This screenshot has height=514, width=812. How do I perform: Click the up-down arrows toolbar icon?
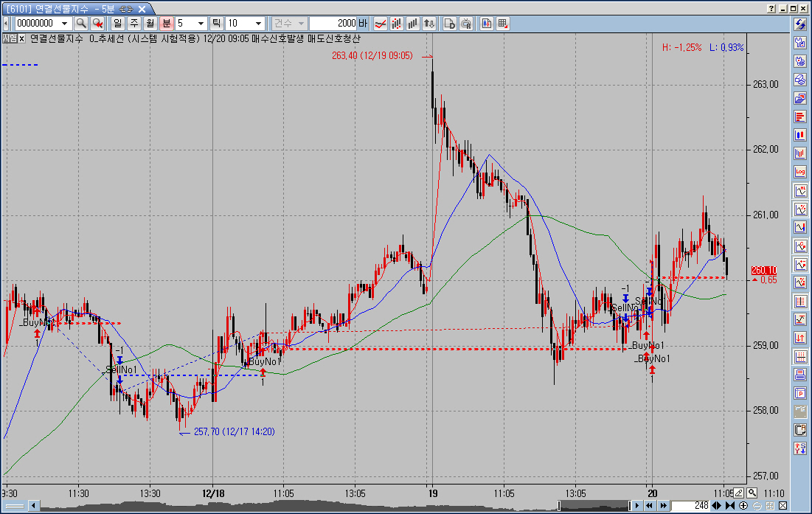[428, 24]
